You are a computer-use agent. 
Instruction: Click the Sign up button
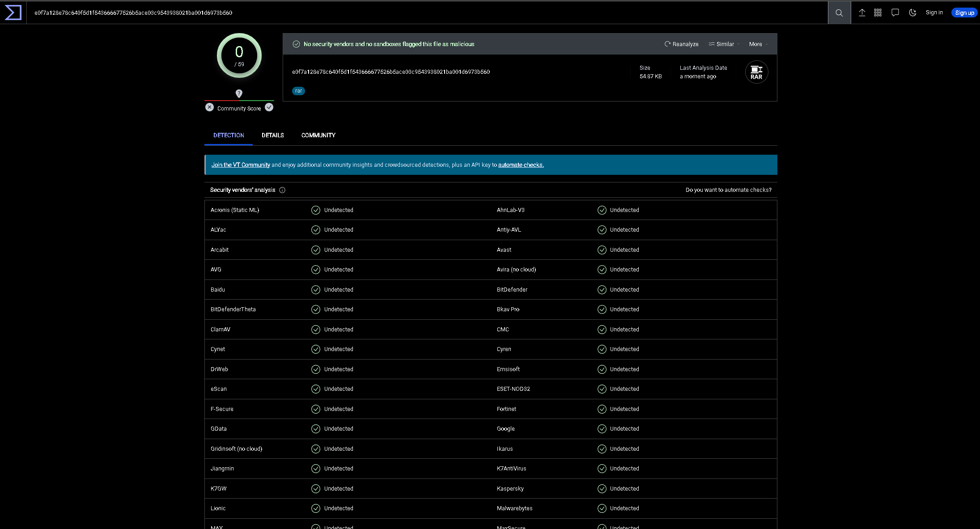[965, 13]
